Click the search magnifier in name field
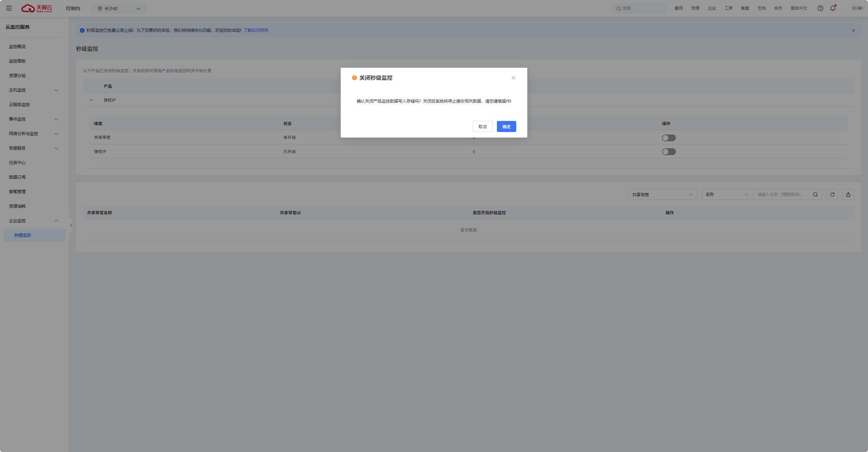The height and width of the screenshot is (452, 868). (x=815, y=195)
